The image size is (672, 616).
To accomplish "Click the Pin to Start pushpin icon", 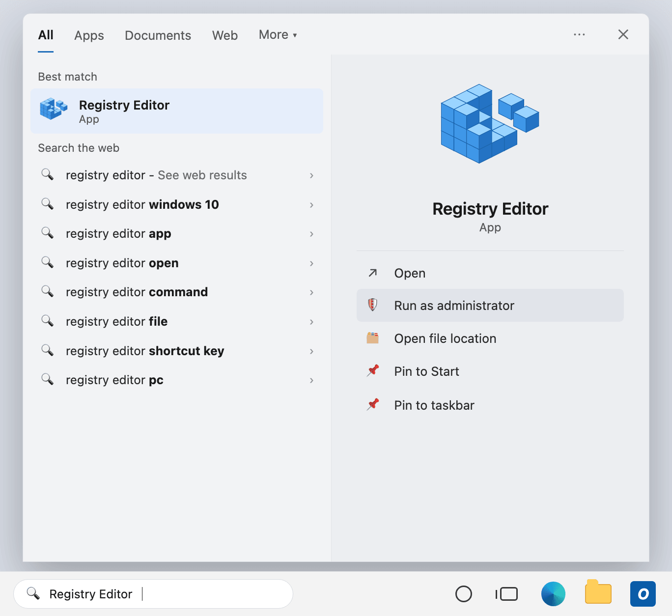I will 373,370.
